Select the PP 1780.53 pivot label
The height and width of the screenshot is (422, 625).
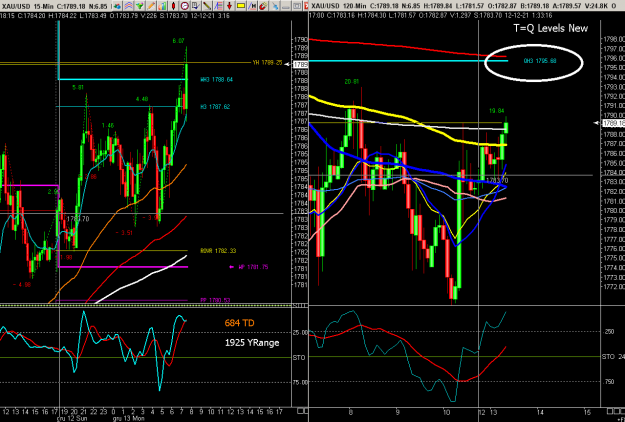pyautogui.click(x=215, y=300)
